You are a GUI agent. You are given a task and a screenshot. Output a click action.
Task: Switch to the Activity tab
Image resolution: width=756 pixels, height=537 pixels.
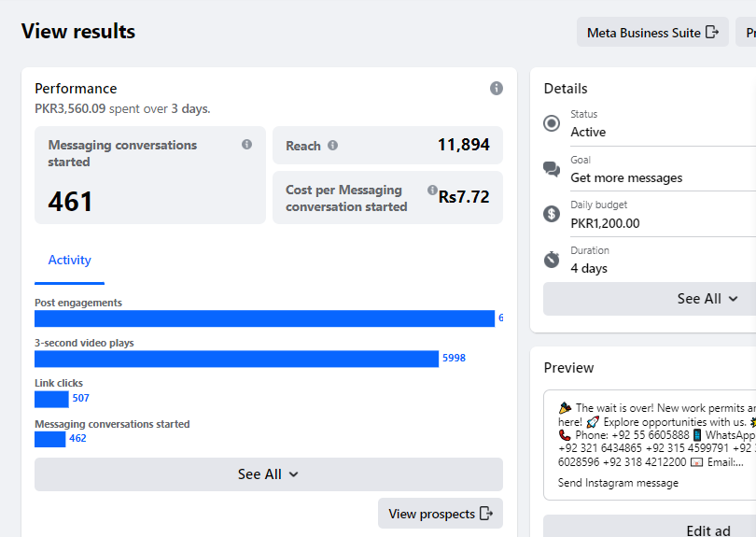pyautogui.click(x=70, y=261)
